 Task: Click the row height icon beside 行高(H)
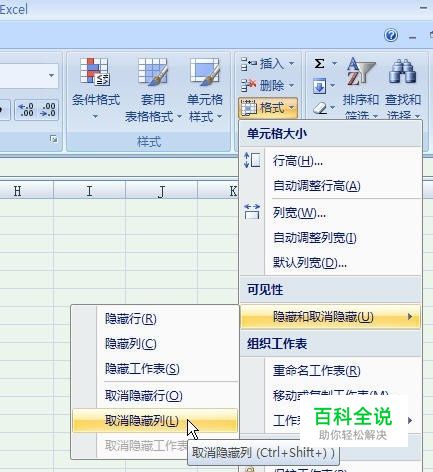click(252, 160)
